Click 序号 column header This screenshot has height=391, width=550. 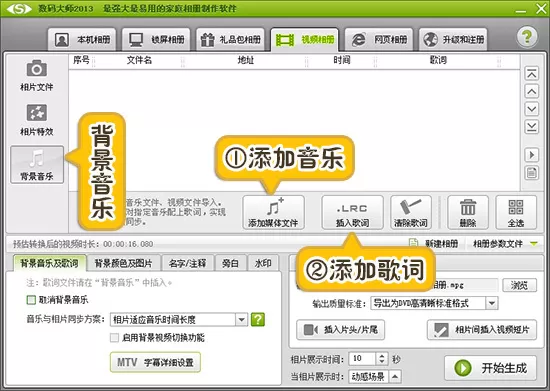[81, 60]
